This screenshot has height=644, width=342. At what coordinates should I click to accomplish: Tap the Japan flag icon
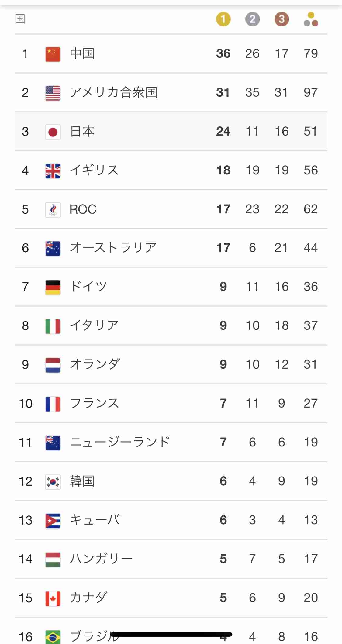click(53, 132)
